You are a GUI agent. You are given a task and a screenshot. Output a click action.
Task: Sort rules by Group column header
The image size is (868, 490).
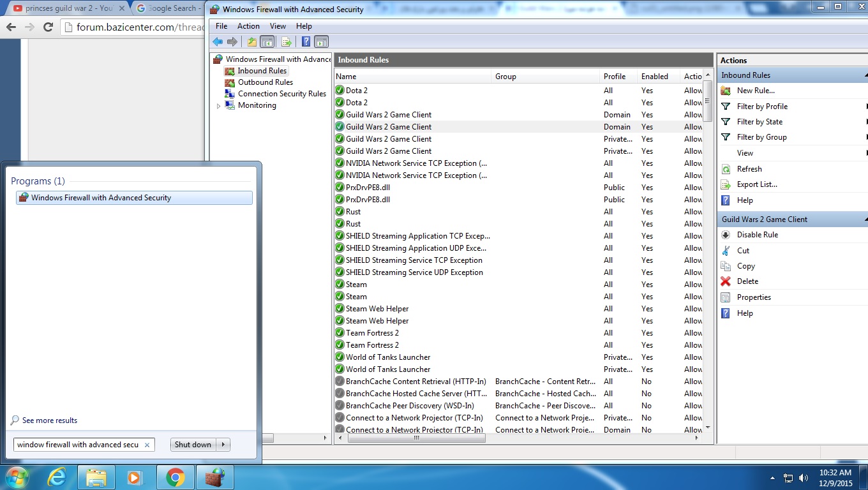[547, 76]
